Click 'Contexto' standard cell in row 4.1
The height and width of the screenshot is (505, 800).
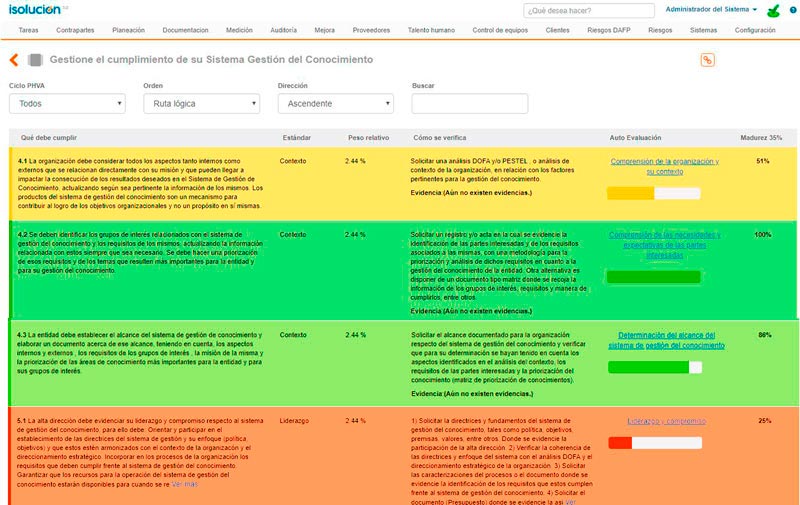[293, 161]
